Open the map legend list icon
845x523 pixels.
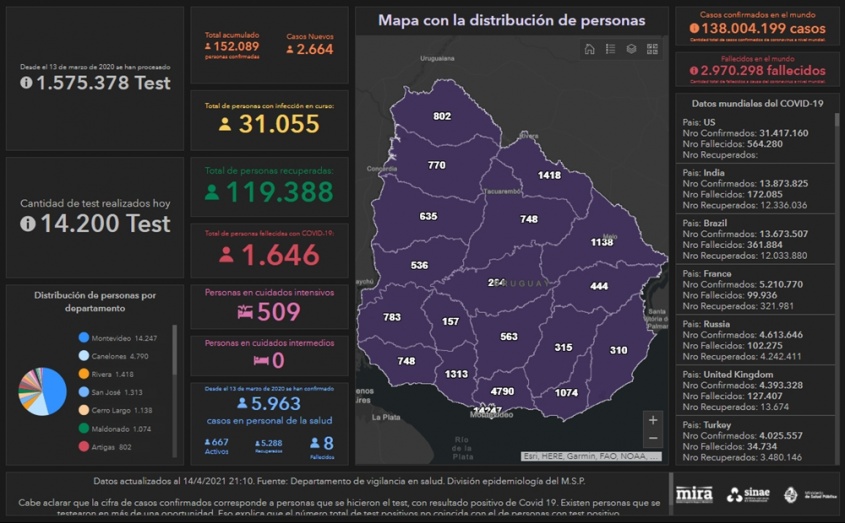click(610, 49)
